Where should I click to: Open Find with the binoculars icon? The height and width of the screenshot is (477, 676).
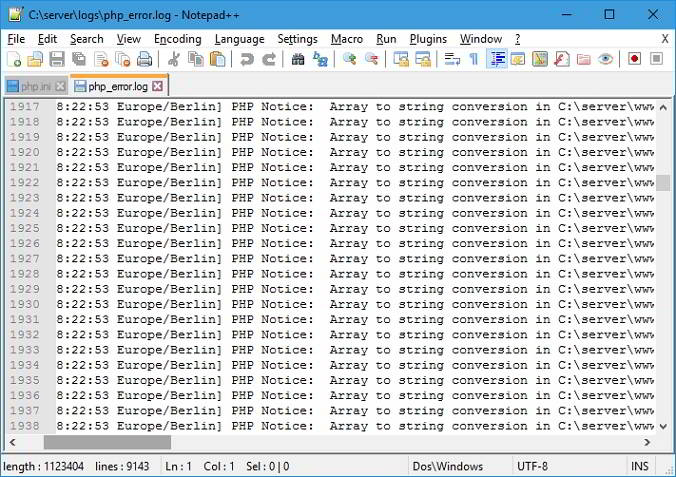coord(298,59)
